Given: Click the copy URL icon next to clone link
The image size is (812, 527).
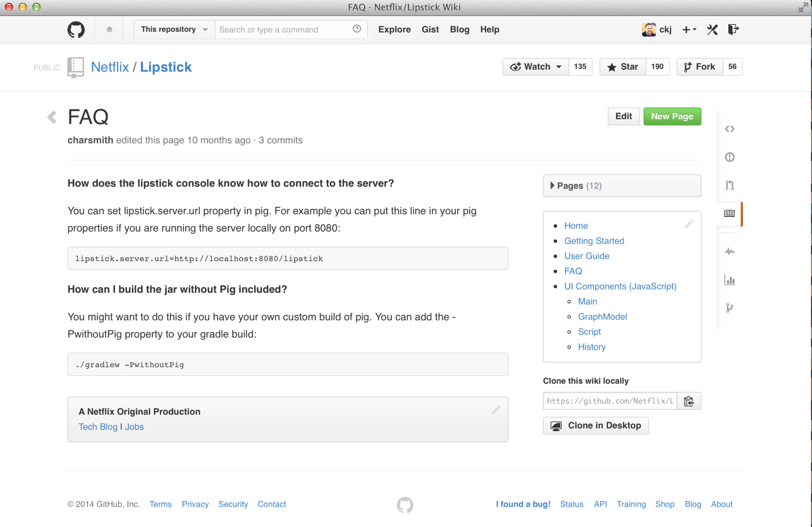Looking at the screenshot, I should tap(689, 401).
